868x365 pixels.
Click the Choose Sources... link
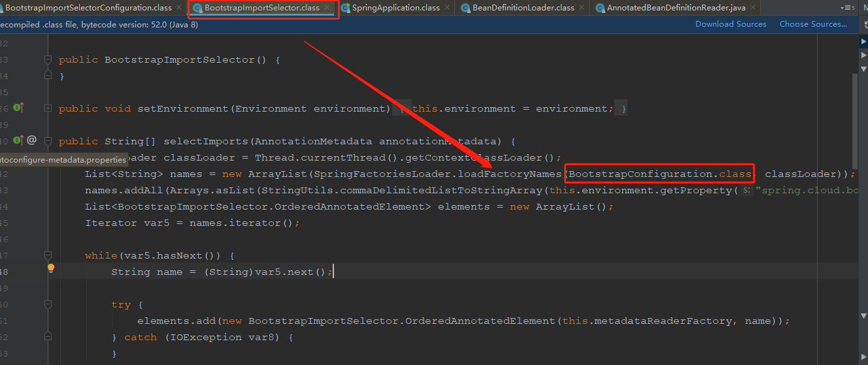coord(813,24)
